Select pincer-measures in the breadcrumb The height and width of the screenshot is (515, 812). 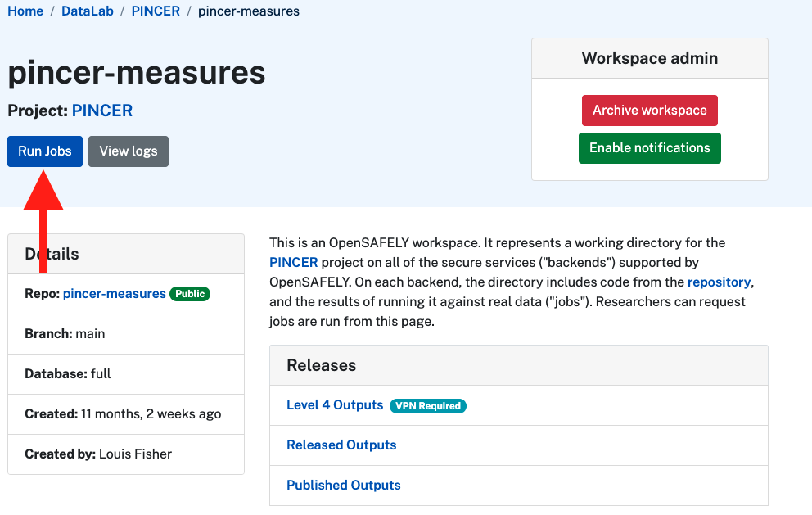248,11
